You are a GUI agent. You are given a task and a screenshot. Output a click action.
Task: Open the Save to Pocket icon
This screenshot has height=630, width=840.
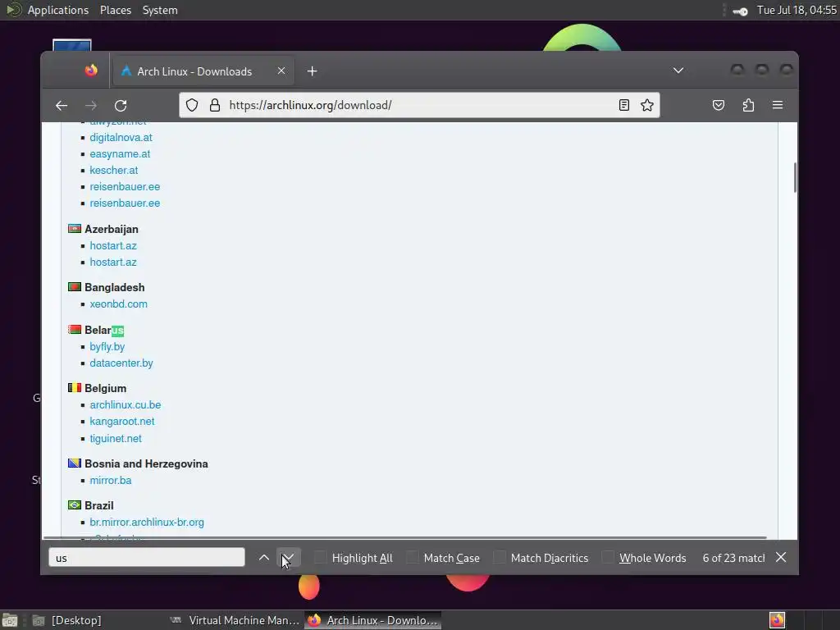point(719,105)
